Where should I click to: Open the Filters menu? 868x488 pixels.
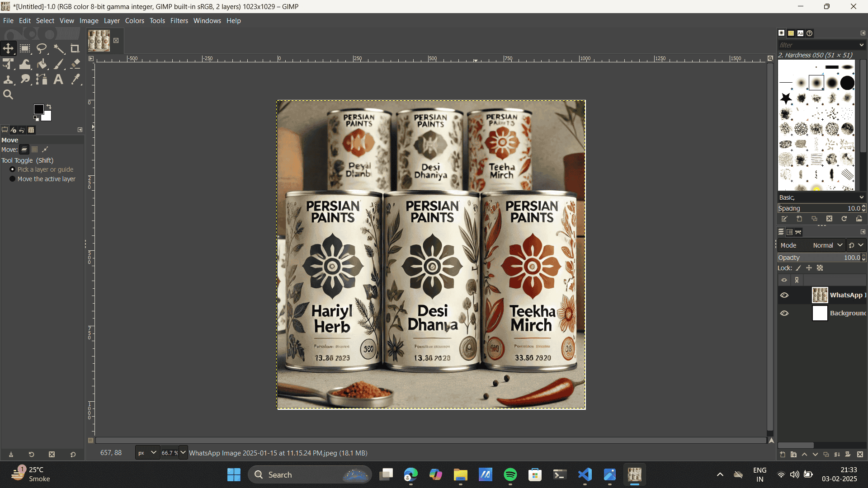pos(179,21)
